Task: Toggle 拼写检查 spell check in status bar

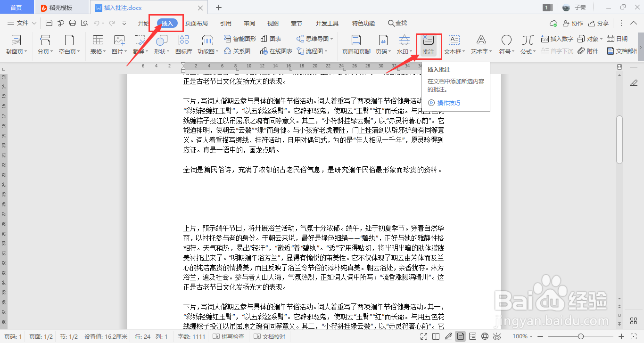Action: (x=229, y=336)
